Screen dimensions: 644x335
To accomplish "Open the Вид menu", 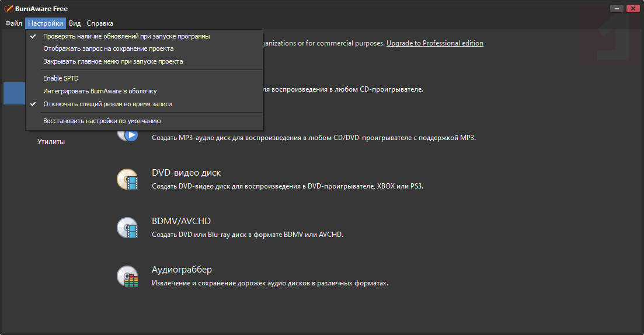I will 75,23.
